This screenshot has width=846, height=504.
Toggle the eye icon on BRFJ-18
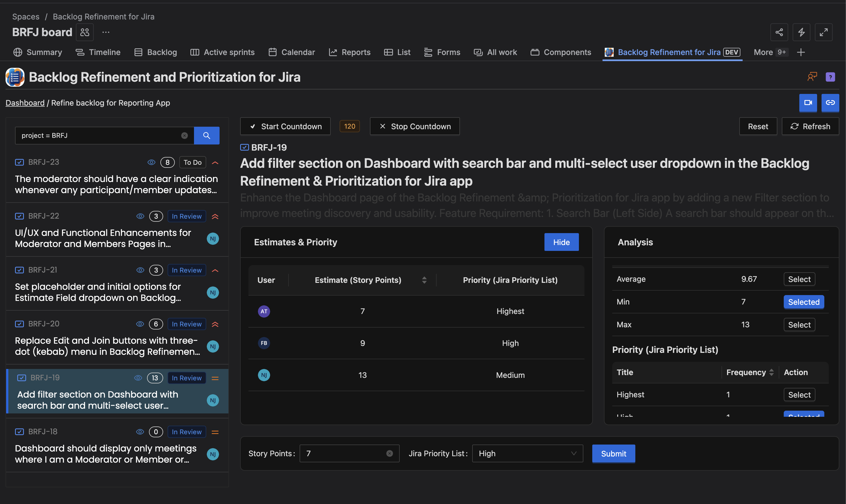pos(140,432)
